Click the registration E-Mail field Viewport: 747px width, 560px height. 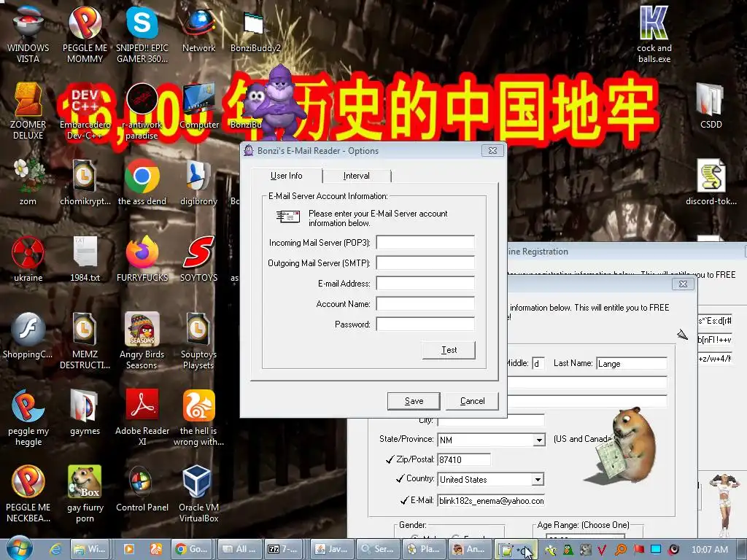click(x=491, y=500)
